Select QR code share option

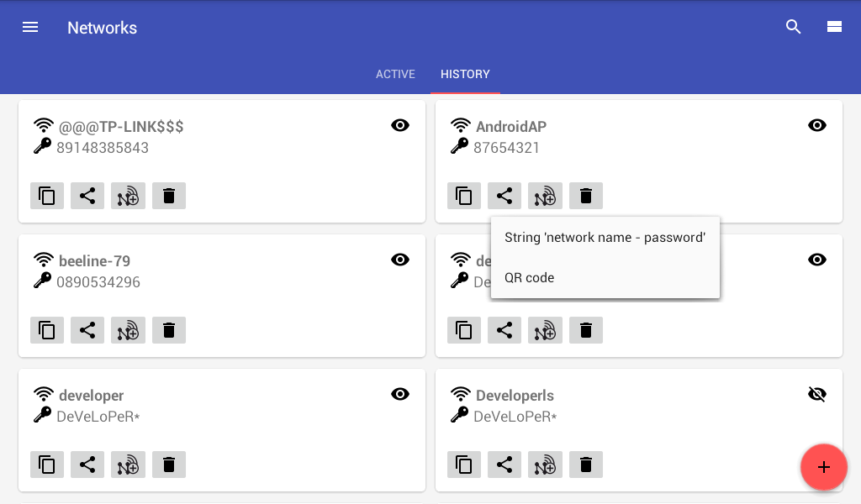pyautogui.click(x=530, y=278)
